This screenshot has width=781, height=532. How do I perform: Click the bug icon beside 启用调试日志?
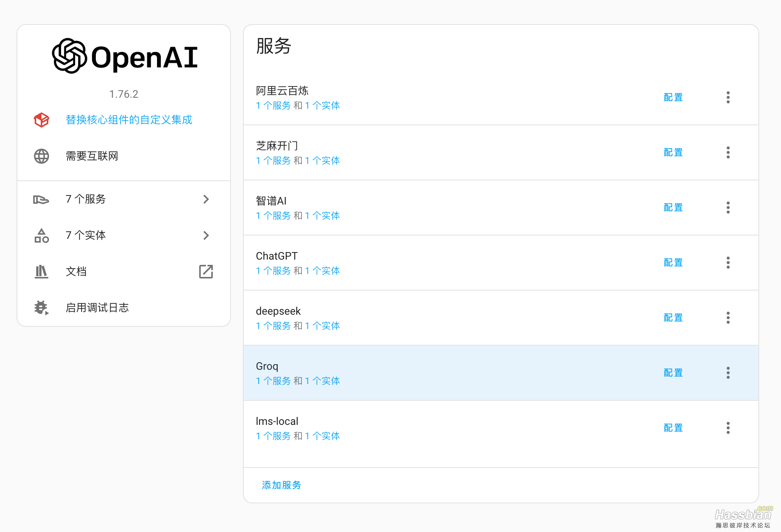[x=42, y=308]
